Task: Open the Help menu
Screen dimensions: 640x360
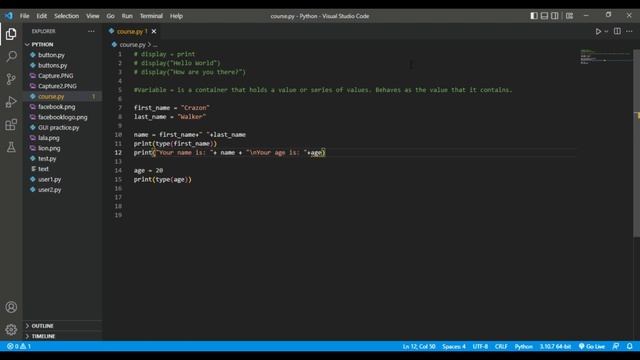Action: 176,16
